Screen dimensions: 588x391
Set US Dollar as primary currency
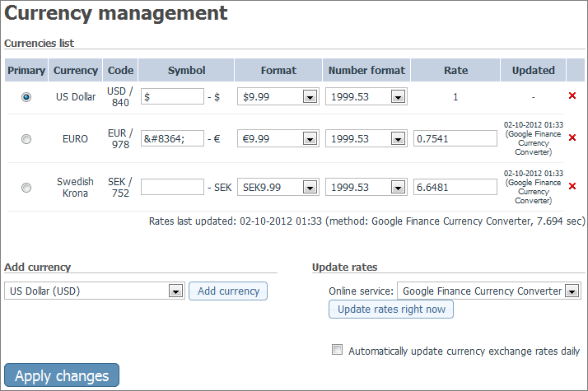26,97
